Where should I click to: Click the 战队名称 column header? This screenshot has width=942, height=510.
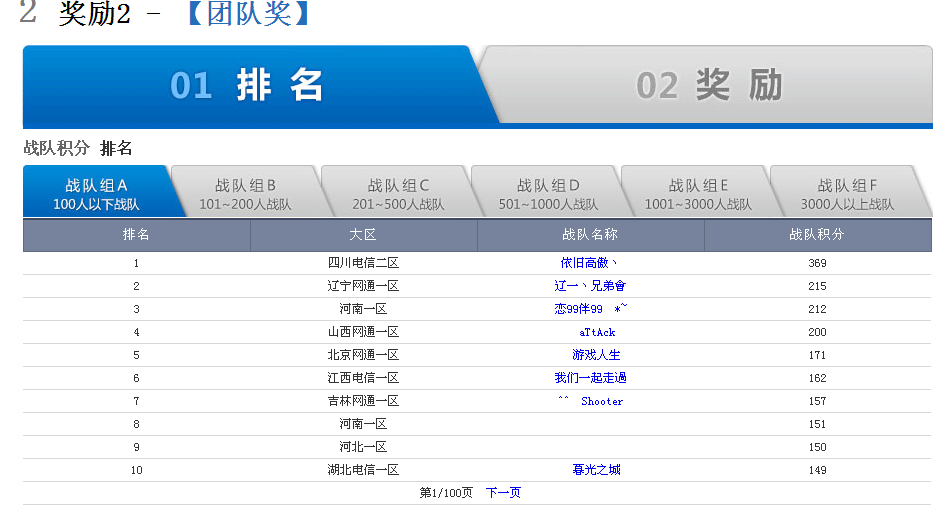click(590, 235)
